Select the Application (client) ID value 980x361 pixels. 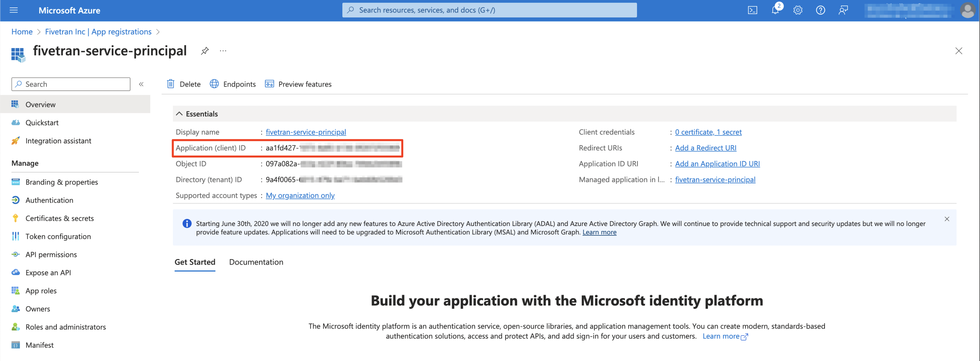coord(332,148)
